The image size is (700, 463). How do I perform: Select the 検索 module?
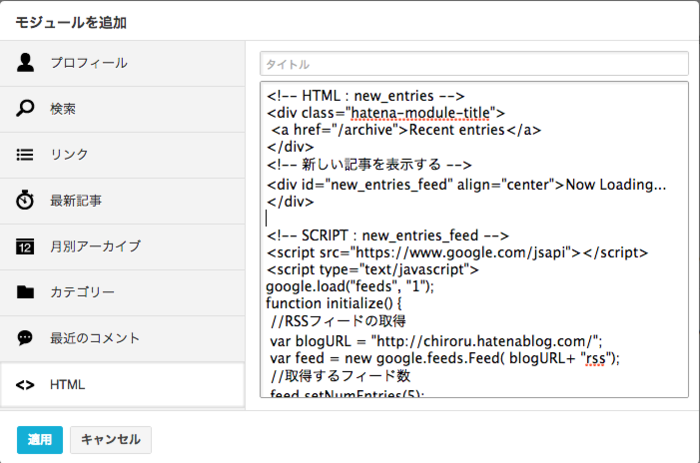(x=64, y=109)
